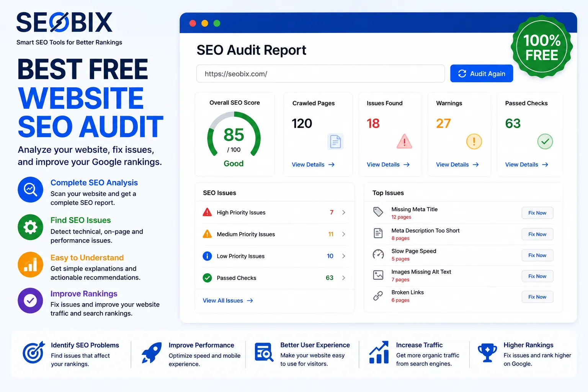Click the Warnings value 27
Screen dimensions: 588x392
click(444, 123)
